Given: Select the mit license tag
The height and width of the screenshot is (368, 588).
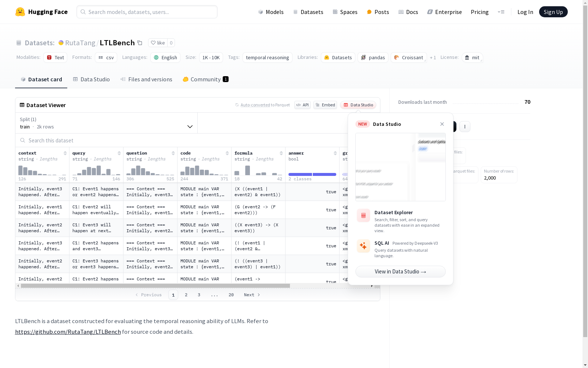Looking at the screenshot, I should pyautogui.click(x=472, y=57).
